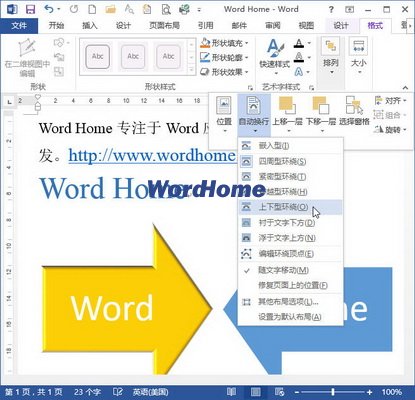
Task: Expand the shape styles gallery
Action: click(x=191, y=70)
